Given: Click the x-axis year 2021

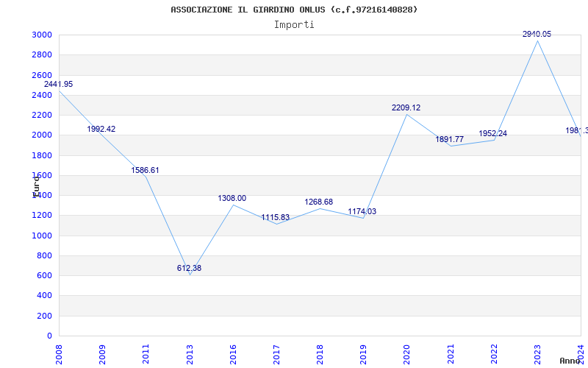Looking at the screenshot, I should click(x=451, y=354).
